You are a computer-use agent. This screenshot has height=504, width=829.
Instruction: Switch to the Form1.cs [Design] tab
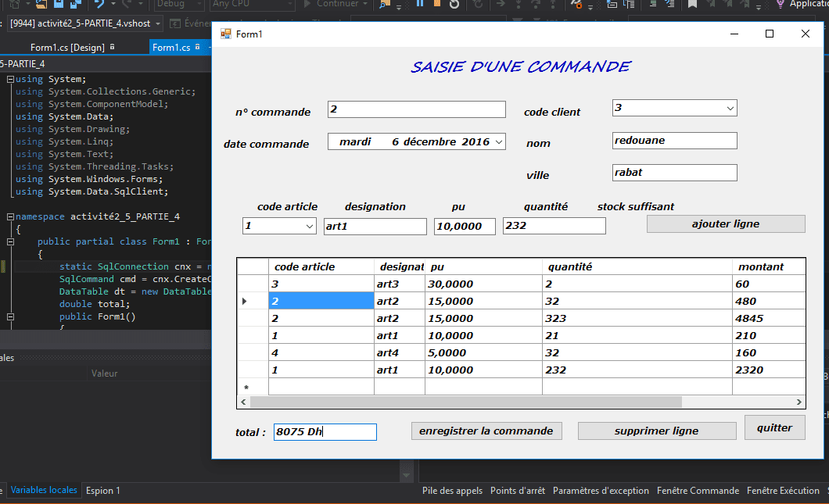click(66, 48)
